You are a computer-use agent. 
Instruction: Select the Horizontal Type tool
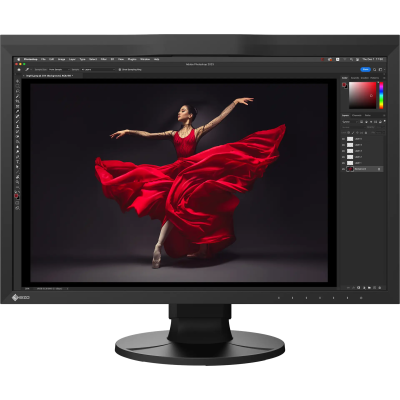click(18, 162)
